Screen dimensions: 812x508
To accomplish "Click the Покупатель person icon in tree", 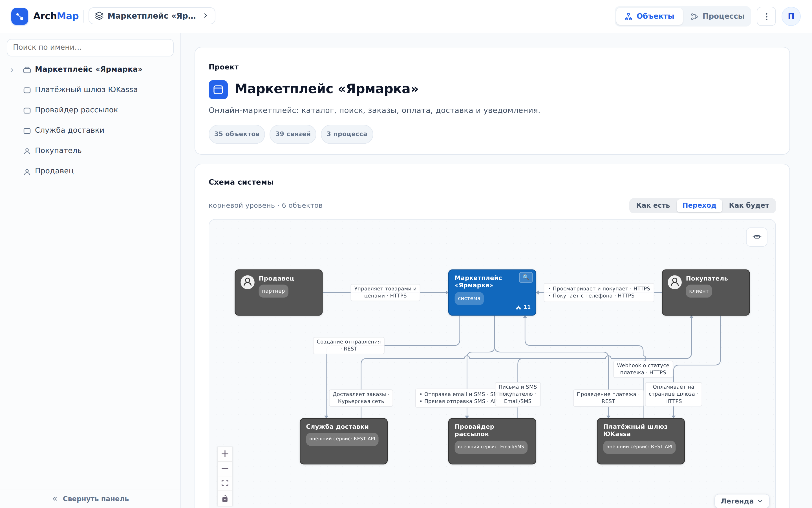I will click(x=27, y=151).
